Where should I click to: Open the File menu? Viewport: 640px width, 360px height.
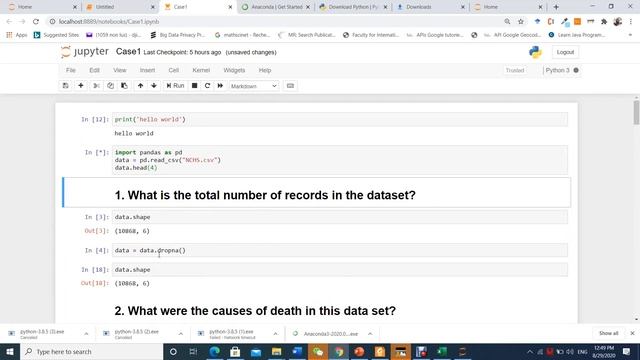[71, 70]
